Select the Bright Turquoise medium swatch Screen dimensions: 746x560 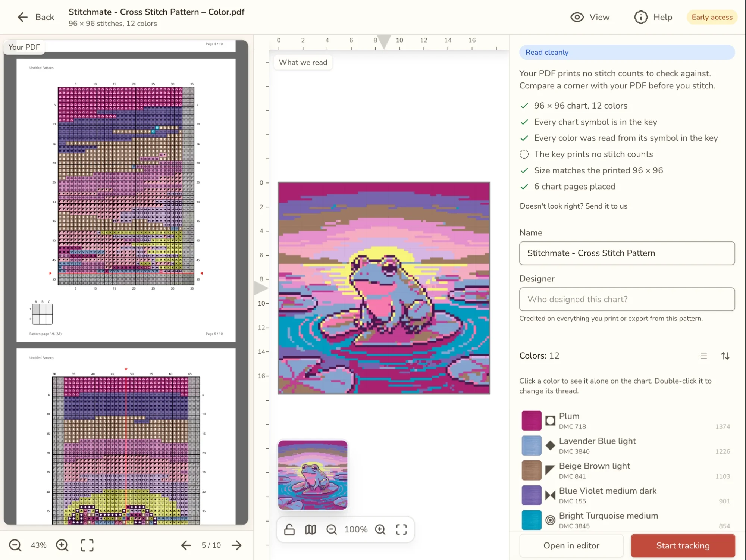(531, 520)
